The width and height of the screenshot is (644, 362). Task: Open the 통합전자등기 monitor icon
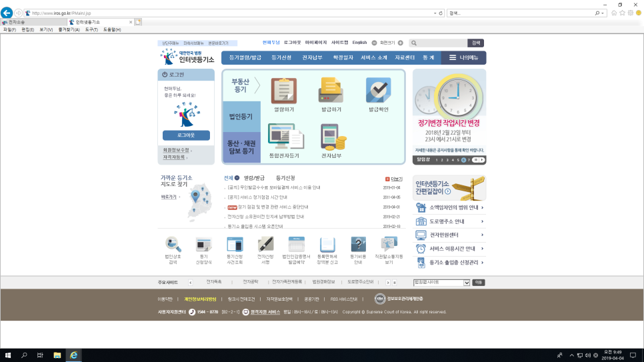click(285, 137)
